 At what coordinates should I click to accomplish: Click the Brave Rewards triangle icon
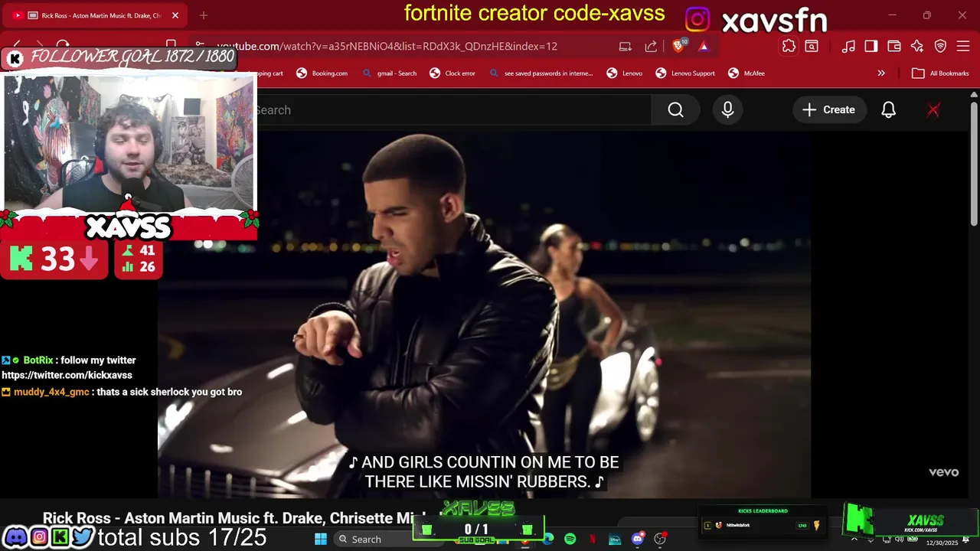point(704,46)
